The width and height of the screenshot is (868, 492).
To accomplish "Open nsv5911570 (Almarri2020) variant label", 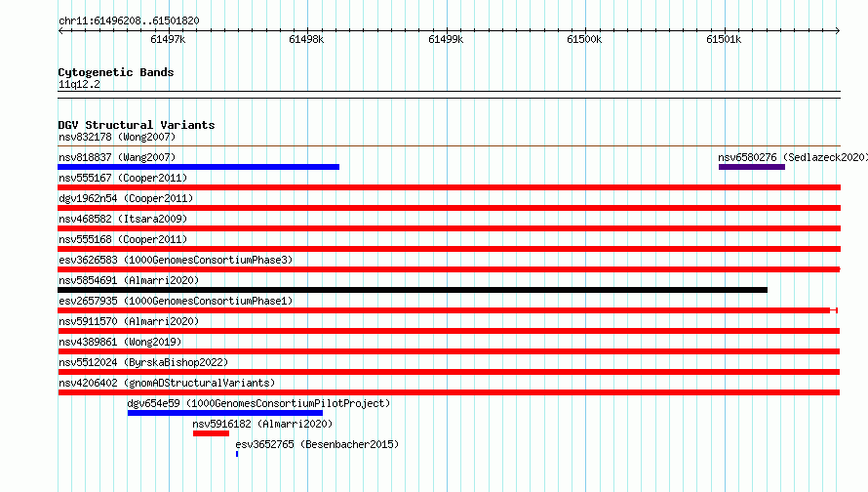I will 129,321.
